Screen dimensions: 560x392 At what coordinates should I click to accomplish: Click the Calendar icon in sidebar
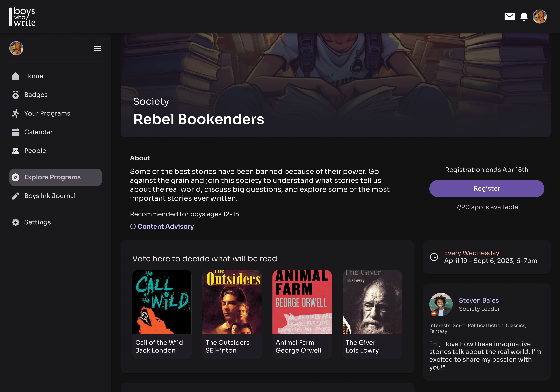tap(15, 132)
